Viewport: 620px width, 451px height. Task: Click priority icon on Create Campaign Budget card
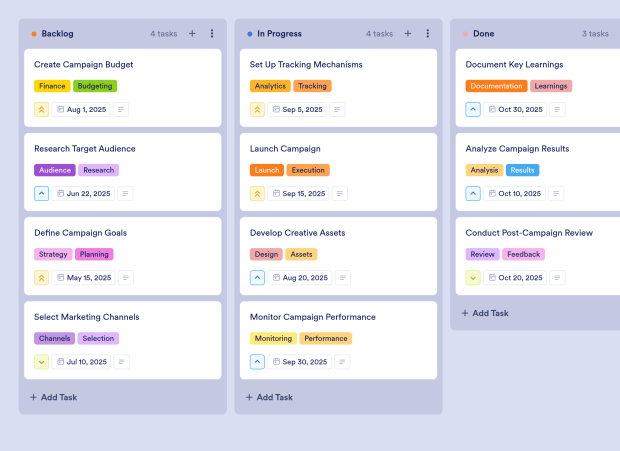tap(42, 109)
